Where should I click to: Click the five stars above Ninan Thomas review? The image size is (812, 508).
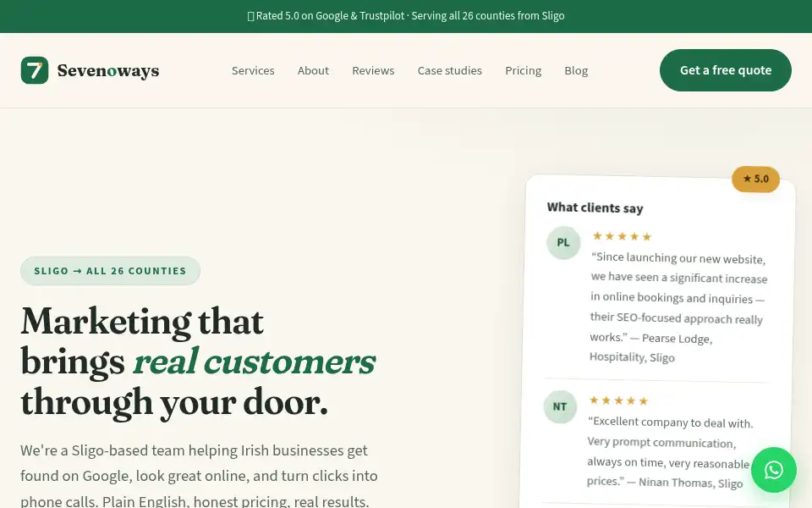[x=618, y=400]
